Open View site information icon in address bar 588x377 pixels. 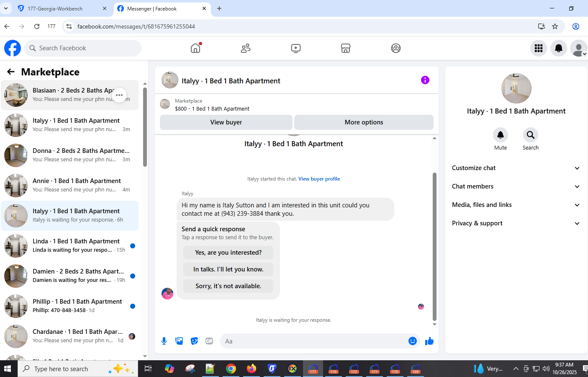[x=69, y=26]
